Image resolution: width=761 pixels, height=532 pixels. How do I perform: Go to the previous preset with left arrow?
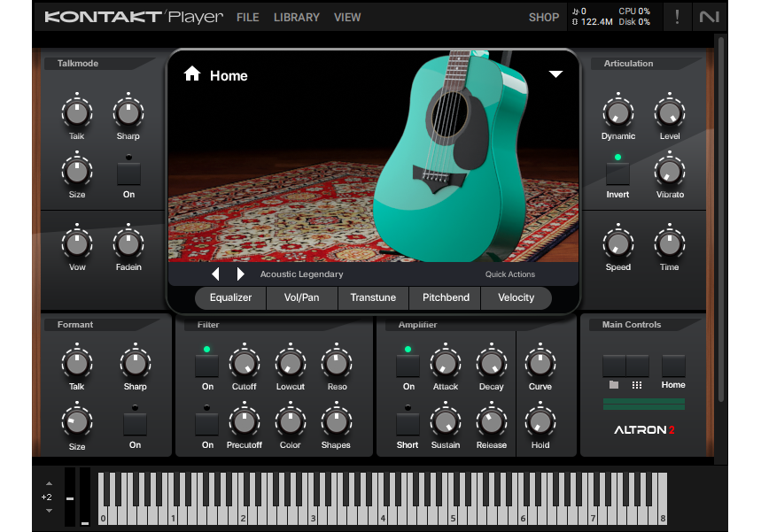(x=215, y=274)
